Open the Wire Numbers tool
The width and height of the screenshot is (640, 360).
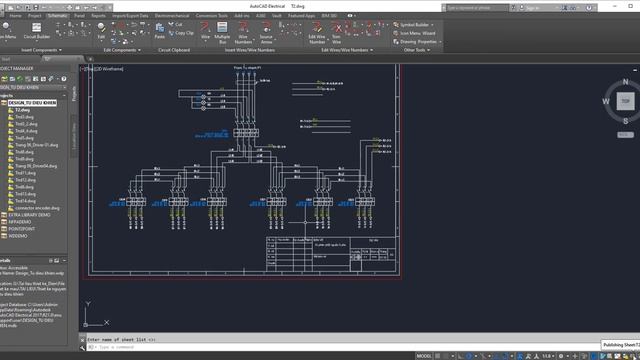click(243, 33)
